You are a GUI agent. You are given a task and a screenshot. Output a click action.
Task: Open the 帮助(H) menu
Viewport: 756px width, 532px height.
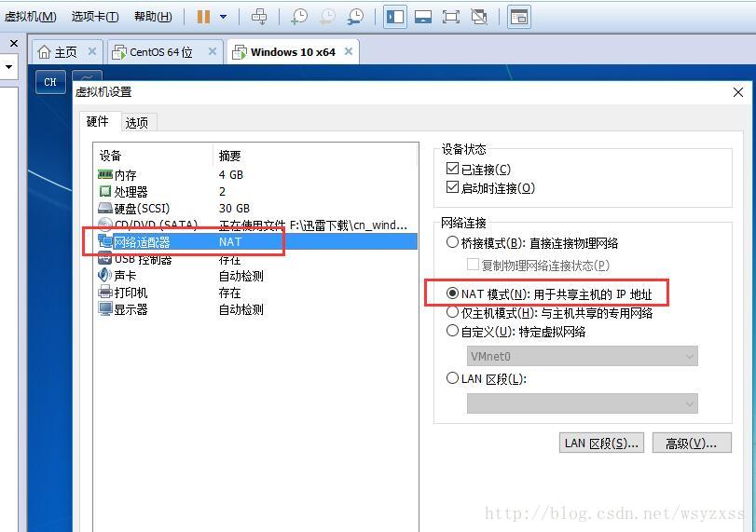click(153, 17)
